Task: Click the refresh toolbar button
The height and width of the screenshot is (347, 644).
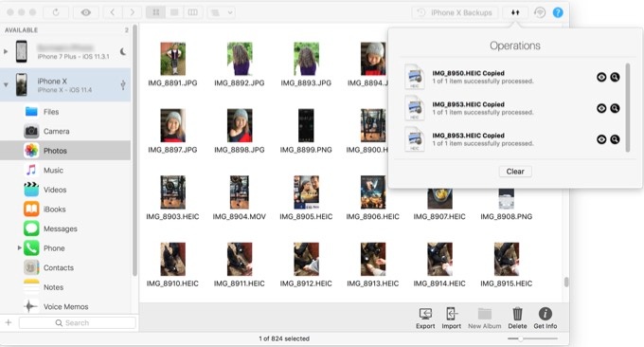Action: (56, 12)
